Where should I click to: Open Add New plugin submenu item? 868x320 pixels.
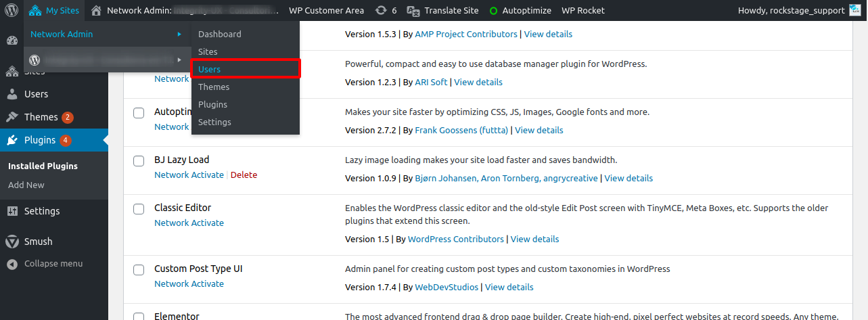(26, 185)
